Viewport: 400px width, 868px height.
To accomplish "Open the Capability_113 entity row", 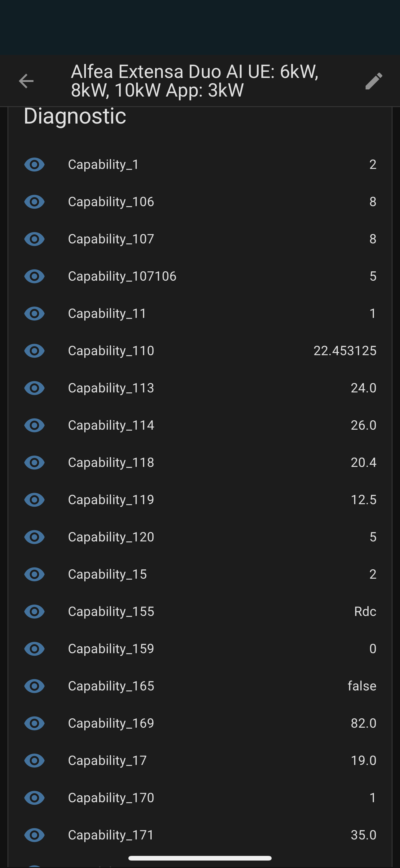I will pyautogui.click(x=200, y=388).
